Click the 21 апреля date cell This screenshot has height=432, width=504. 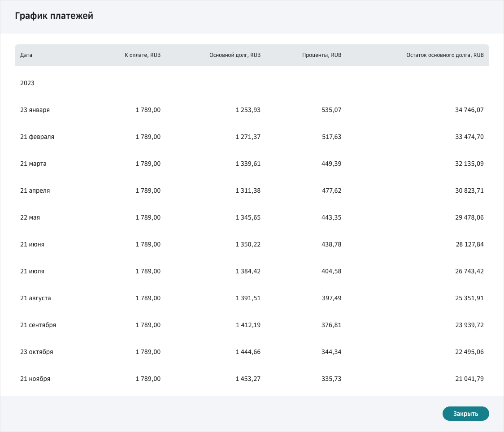pyautogui.click(x=35, y=190)
